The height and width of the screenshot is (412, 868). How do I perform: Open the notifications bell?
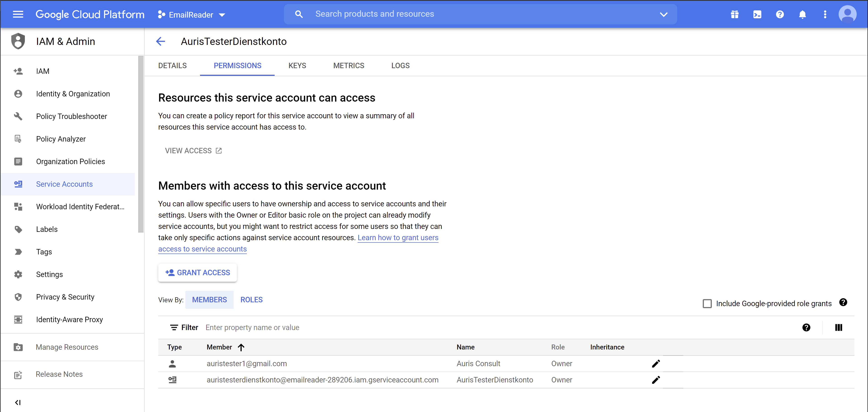(802, 14)
